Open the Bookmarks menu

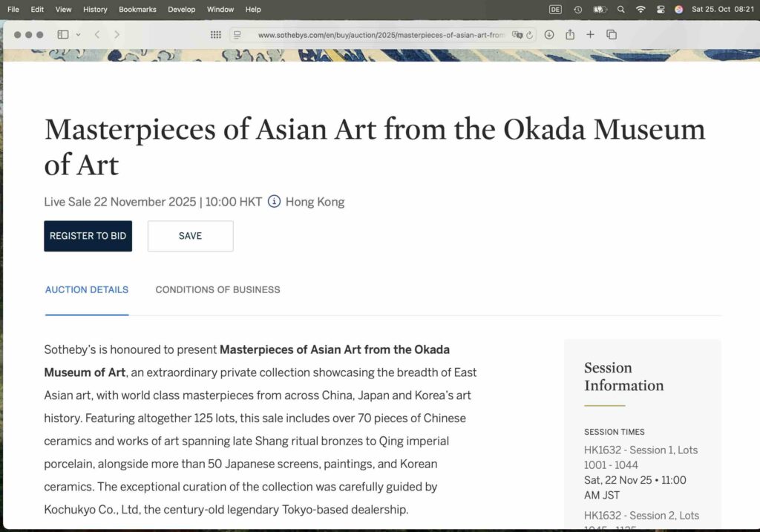tap(137, 10)
